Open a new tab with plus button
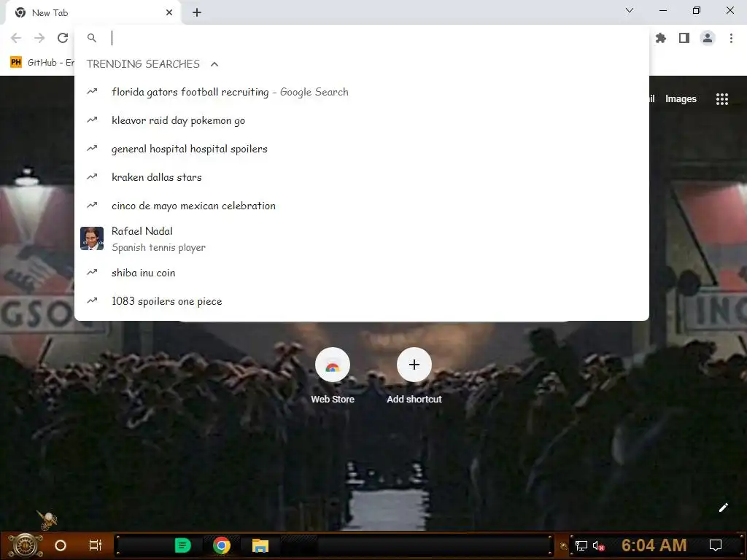 (x=197, y=13)
